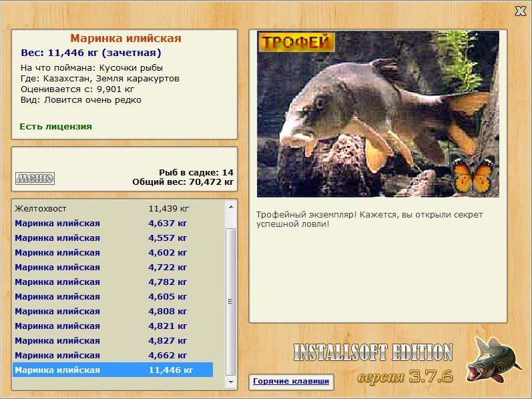532x399 pixels.
Task: Click the ТРОФЕЙ badge on photo
Action: [297, 42]
